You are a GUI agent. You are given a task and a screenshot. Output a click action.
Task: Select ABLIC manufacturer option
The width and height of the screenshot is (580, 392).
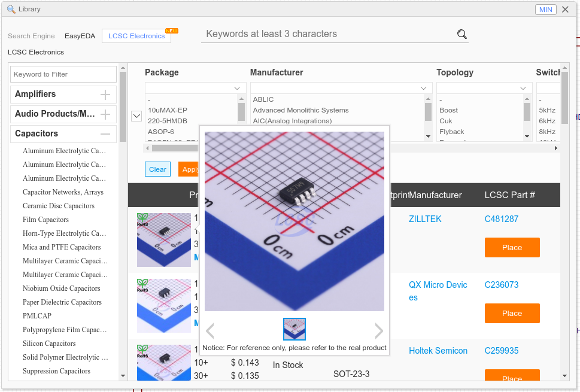pyautogui.click(x=263, y=99)
